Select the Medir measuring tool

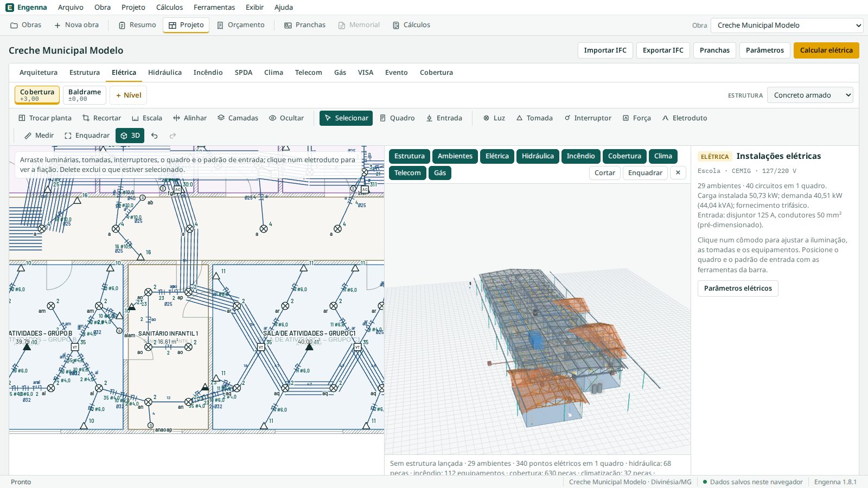coord(39,136)
